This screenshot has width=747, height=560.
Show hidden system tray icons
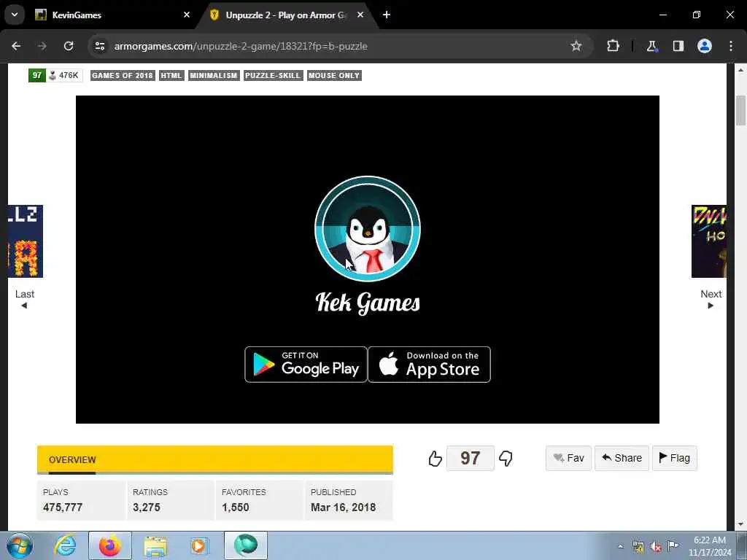[620, 547]
